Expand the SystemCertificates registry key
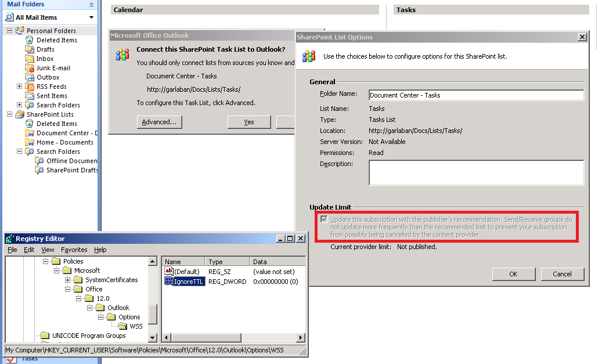602x364 pixels. [67, 279]
